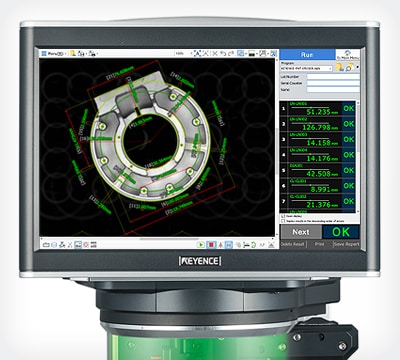Open the zoom percentage dropdown in toolbar

[181, 54]
